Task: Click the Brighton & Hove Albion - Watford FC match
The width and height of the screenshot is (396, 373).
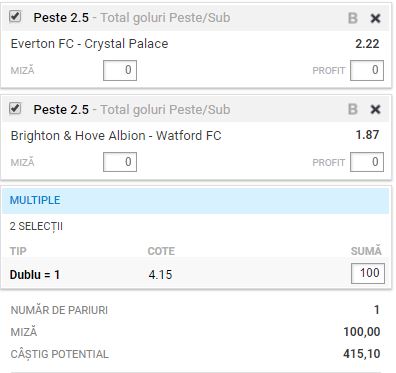Action: (116, 136)
